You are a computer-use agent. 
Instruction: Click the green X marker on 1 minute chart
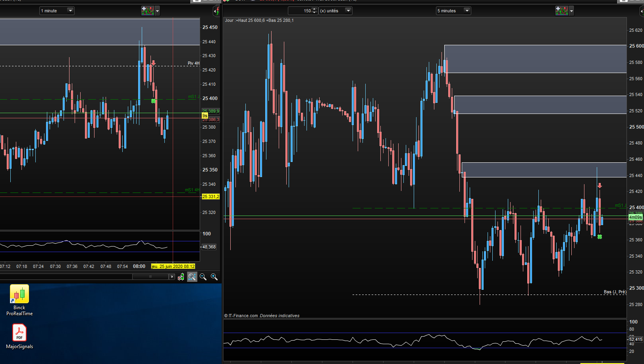coord(153,101)
